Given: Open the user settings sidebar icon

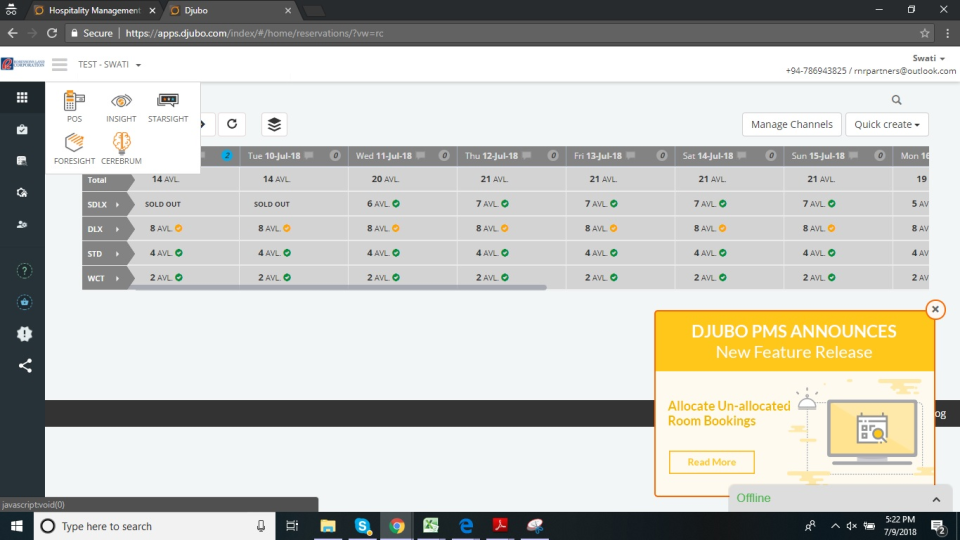Looking at the screenshot, I should [x=22, y=225].
